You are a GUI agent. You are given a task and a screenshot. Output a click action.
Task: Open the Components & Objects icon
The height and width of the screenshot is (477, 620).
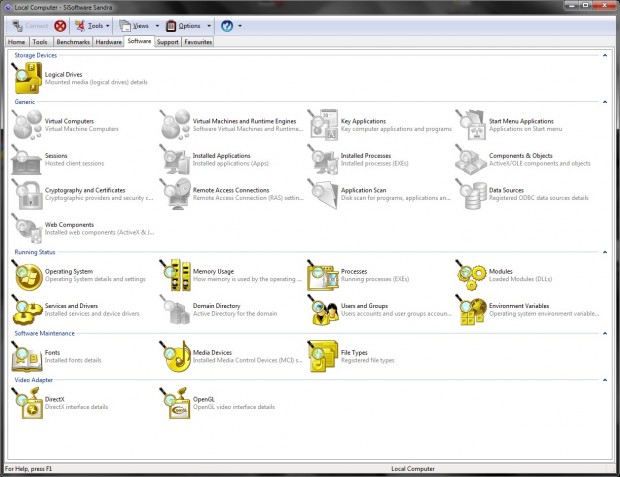(471, 159)
